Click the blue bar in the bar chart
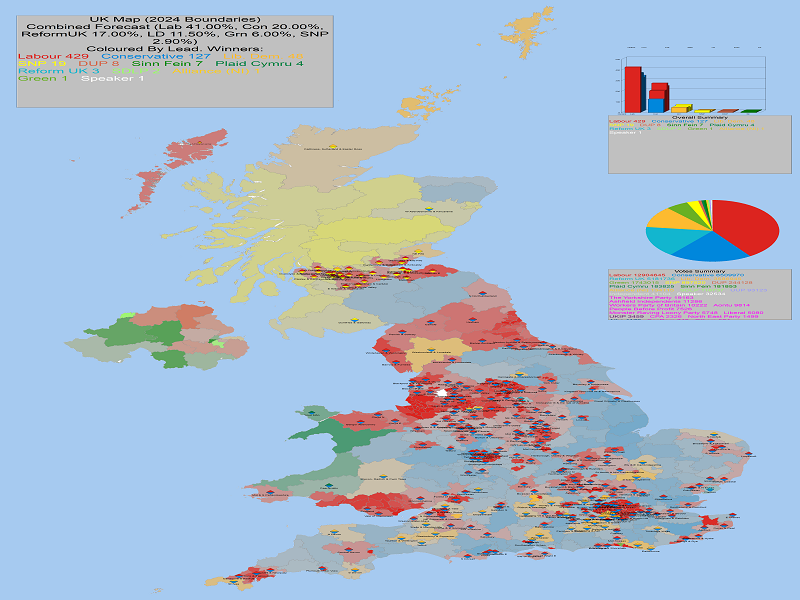Viewport: 800px width, 600px height. [x=656, y=106]
